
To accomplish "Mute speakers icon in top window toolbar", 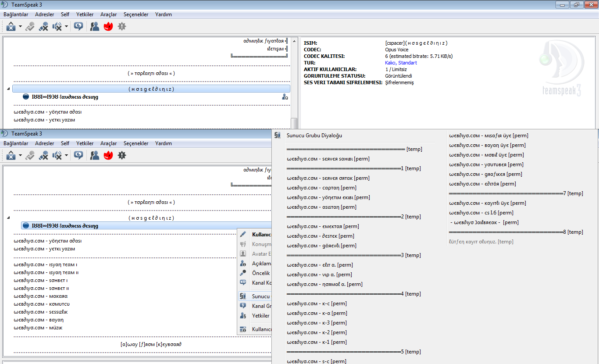I will (57, 26).
